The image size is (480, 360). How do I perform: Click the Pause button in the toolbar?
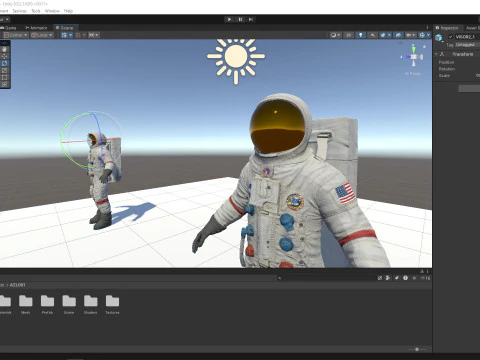(x=240, y=19)
